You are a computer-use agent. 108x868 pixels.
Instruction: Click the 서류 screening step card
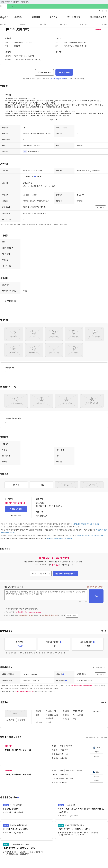(x=16, y=485)
